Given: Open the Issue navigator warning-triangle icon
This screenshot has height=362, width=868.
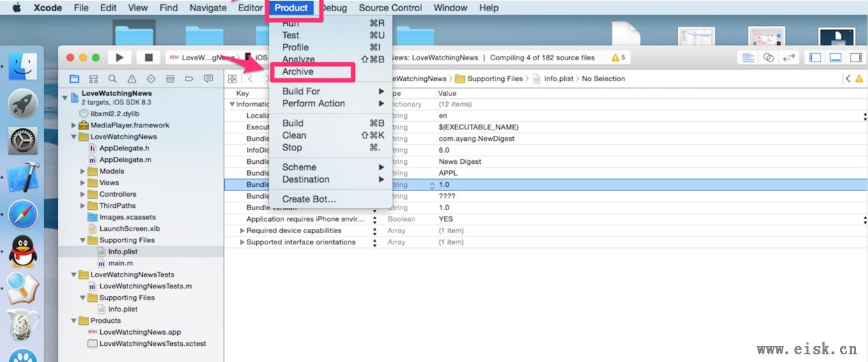Looking at the screenshot, I should 132,79.
